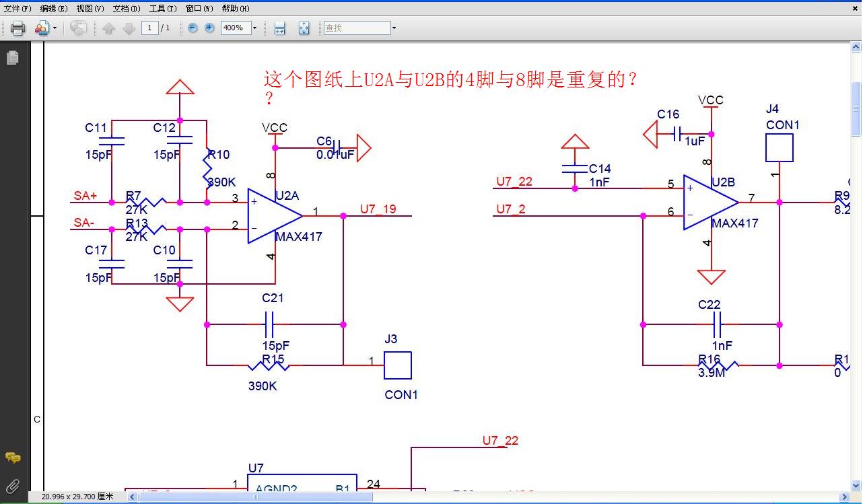Go to the next page with the down arrow

(x=129, y=28)
